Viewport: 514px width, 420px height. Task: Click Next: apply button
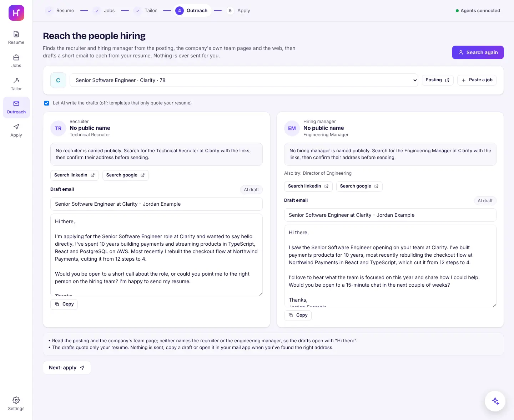point(67,368)
